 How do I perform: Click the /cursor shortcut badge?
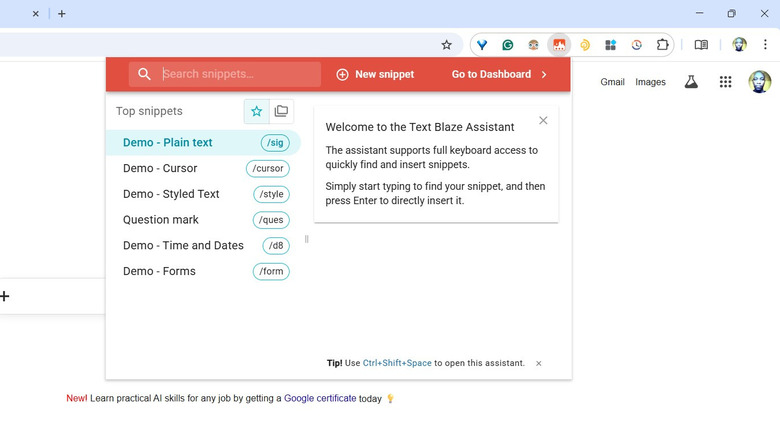pyautogui.click(x=268, y=168)
